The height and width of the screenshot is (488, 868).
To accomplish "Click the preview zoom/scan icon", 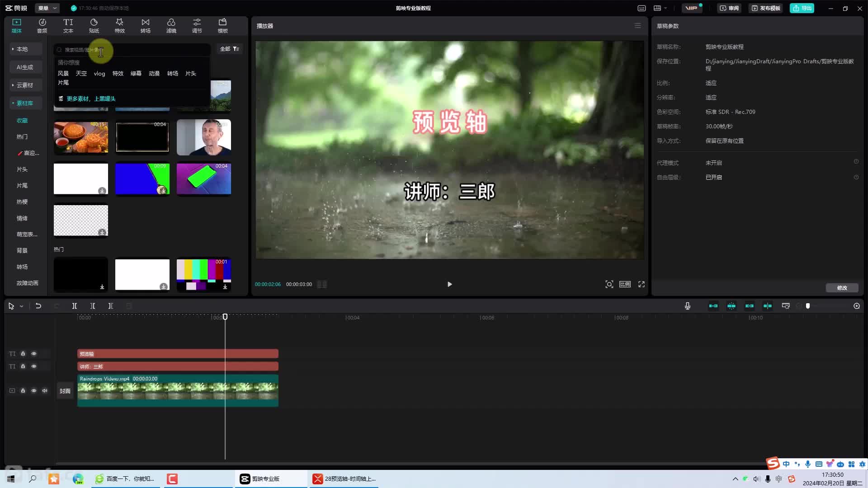I will [609, 284].
